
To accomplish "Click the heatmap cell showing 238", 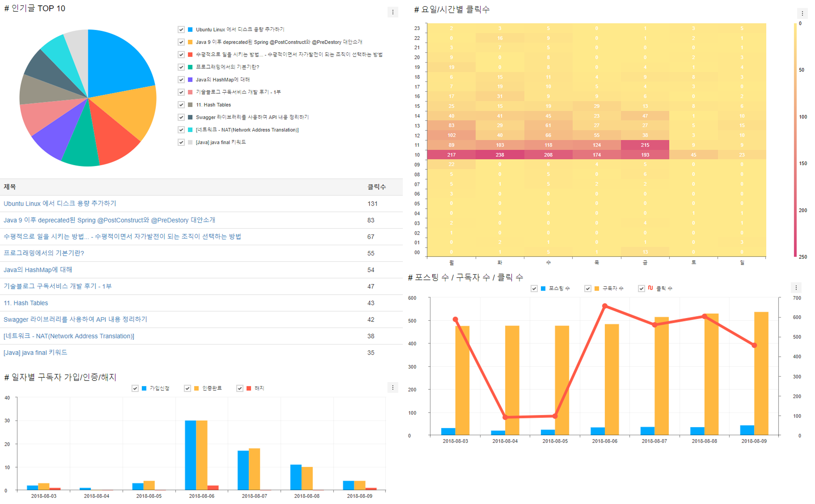I will coord(500,155).
